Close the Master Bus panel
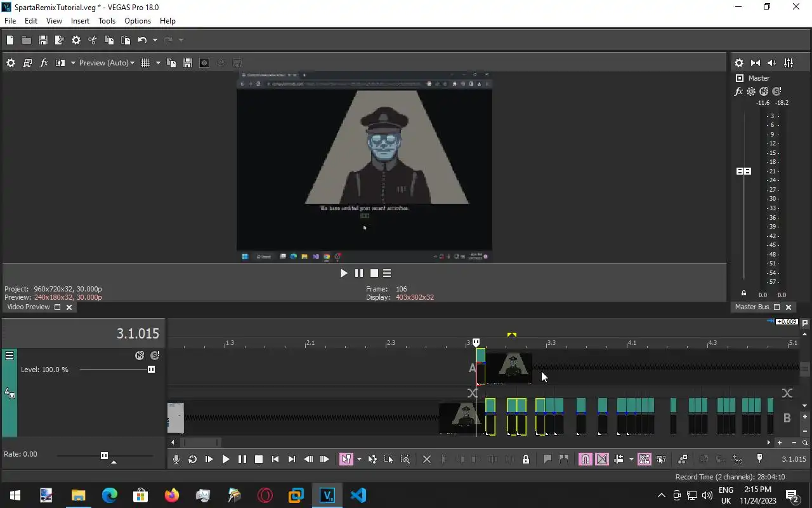 (x=789, y=307)
